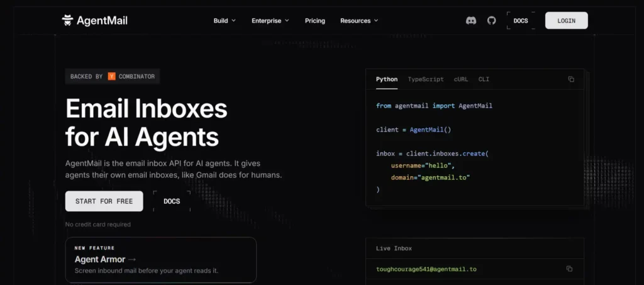
Task: Click the from agentmail import line
Action: point(434,106)
